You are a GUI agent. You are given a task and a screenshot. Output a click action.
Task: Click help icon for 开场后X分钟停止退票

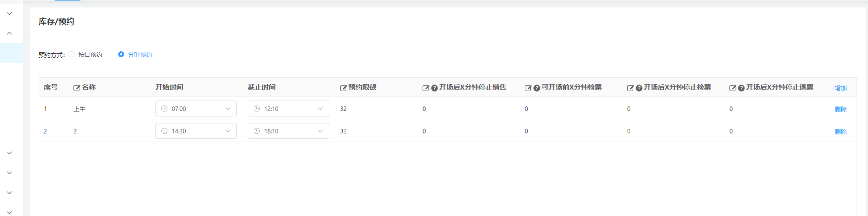pos(741,88)
